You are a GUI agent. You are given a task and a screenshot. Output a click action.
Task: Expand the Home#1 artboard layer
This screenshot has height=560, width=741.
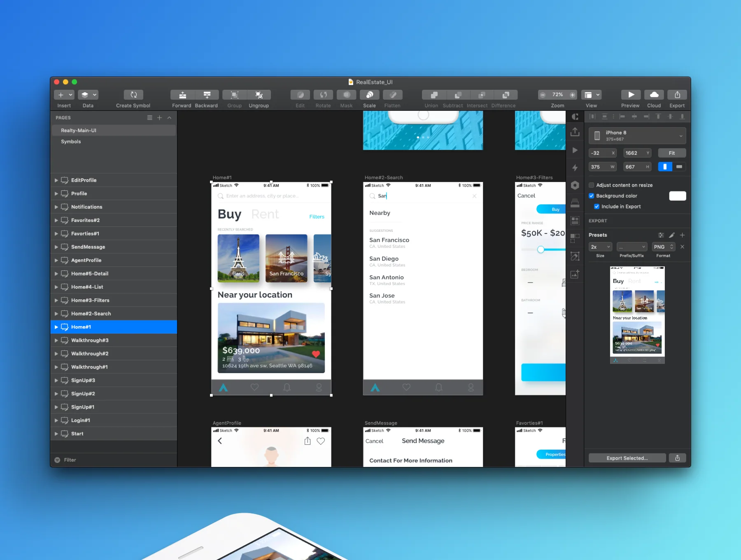tap(56, 327)
